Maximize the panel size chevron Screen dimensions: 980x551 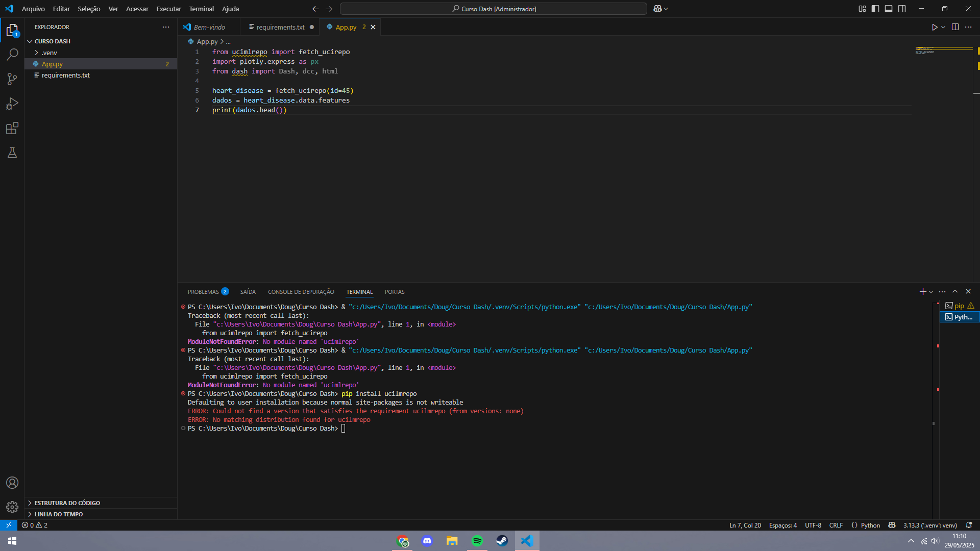coord(955,292)
